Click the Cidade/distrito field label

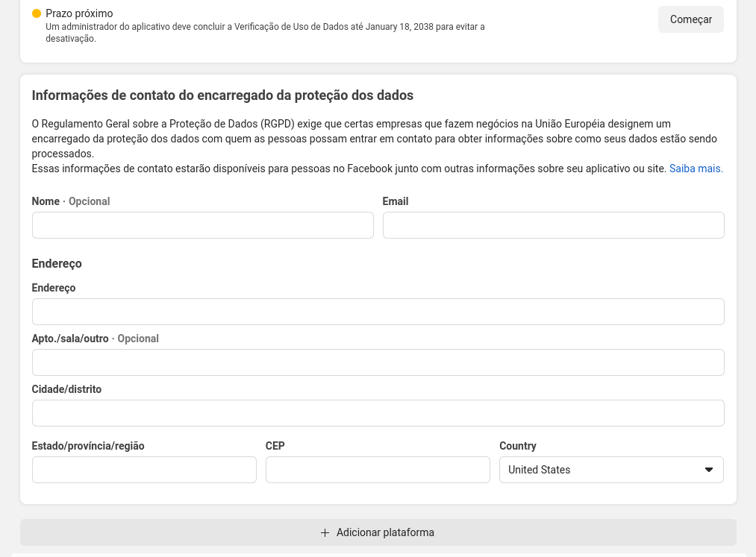tap(66, 389)
